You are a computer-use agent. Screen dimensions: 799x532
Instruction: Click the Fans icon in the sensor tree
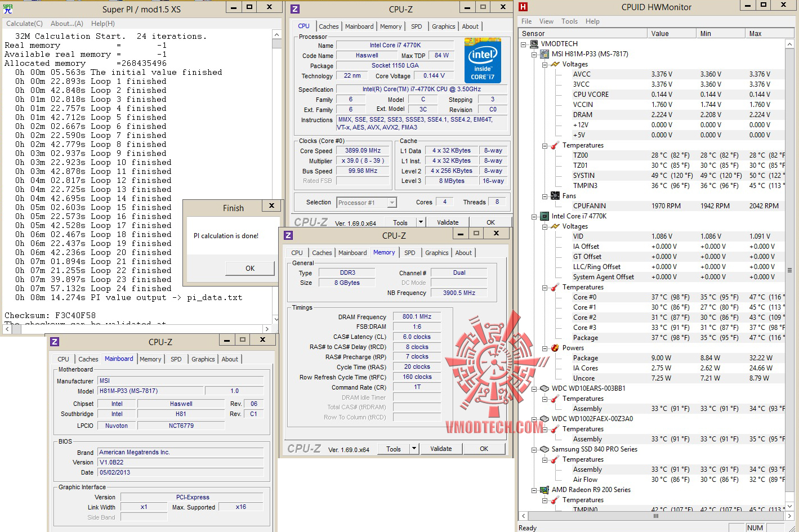point(555,196)
